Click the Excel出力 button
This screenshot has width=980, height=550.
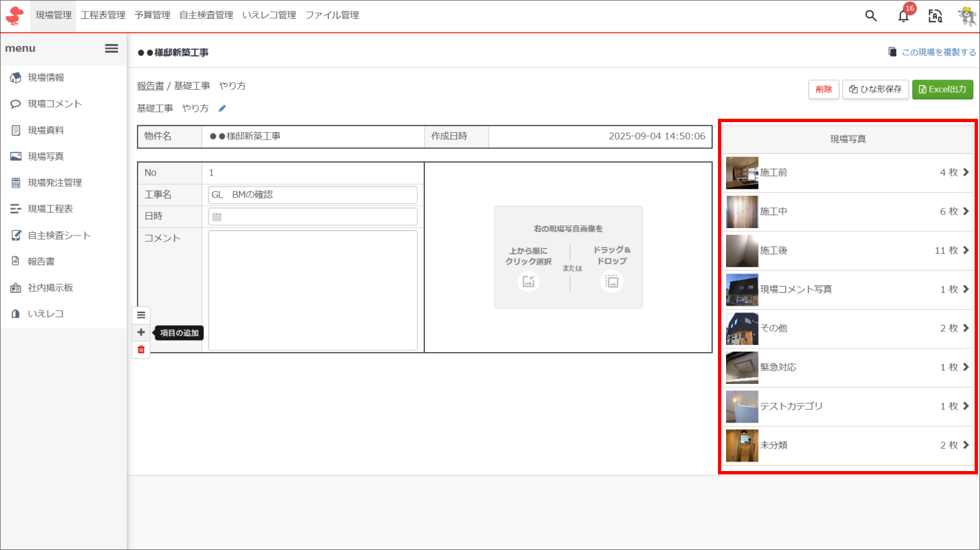(x=942, y=90)
